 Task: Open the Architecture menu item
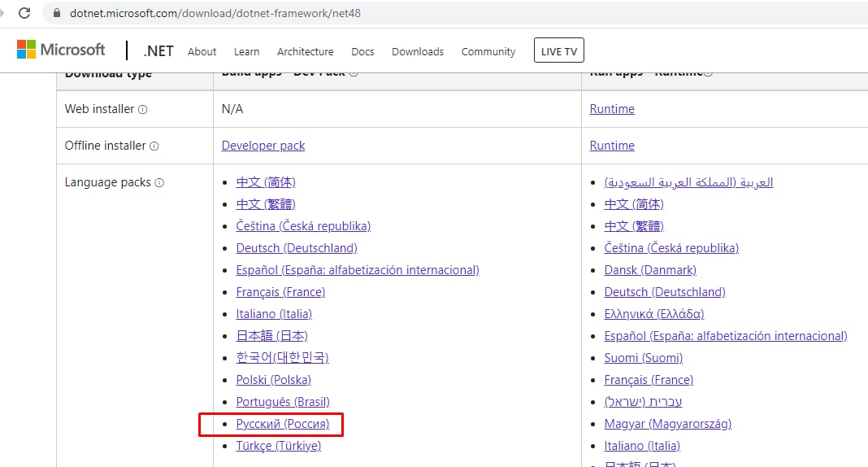click(305, 51)
